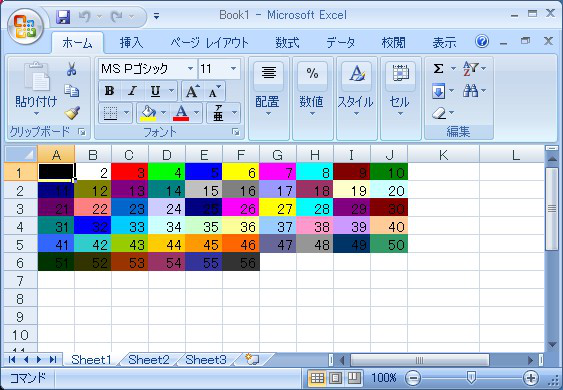Open the クリップボード dialog launcher
The height and width of the screenshot is (390, 563).
coord(82,133)
